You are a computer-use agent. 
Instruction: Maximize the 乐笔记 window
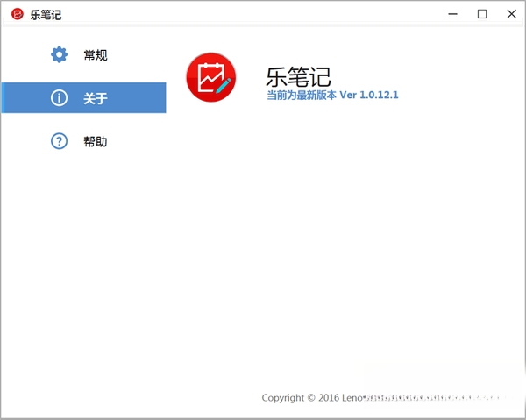[482, 14]
